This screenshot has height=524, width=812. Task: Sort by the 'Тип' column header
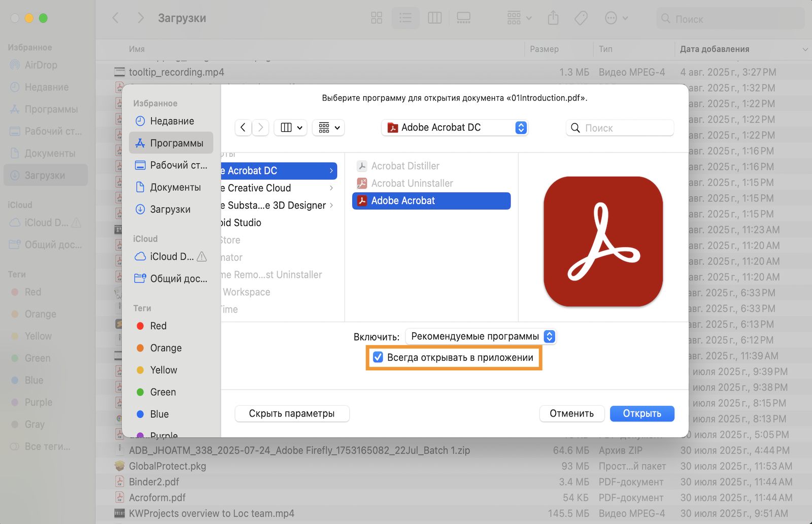pos(605,49)
